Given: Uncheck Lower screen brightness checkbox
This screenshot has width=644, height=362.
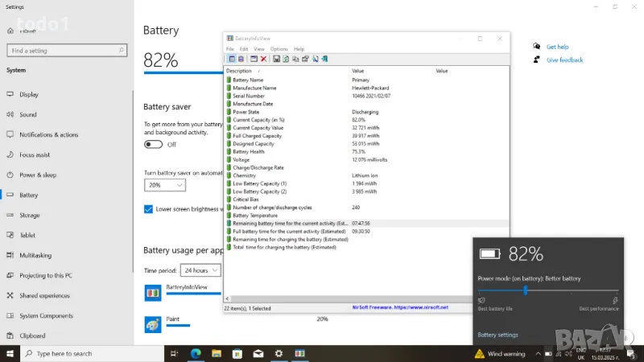Looking at the screenshot, I should pos(148,209).
